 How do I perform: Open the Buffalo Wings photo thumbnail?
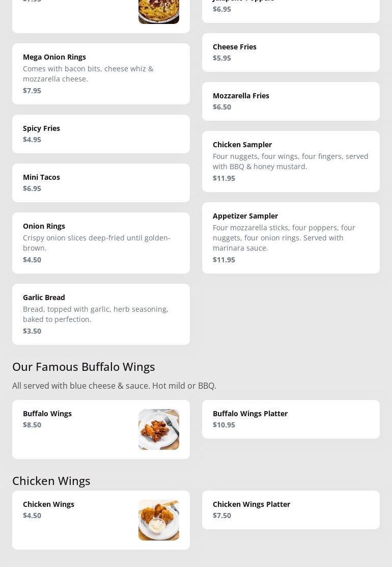coord(159,429)
